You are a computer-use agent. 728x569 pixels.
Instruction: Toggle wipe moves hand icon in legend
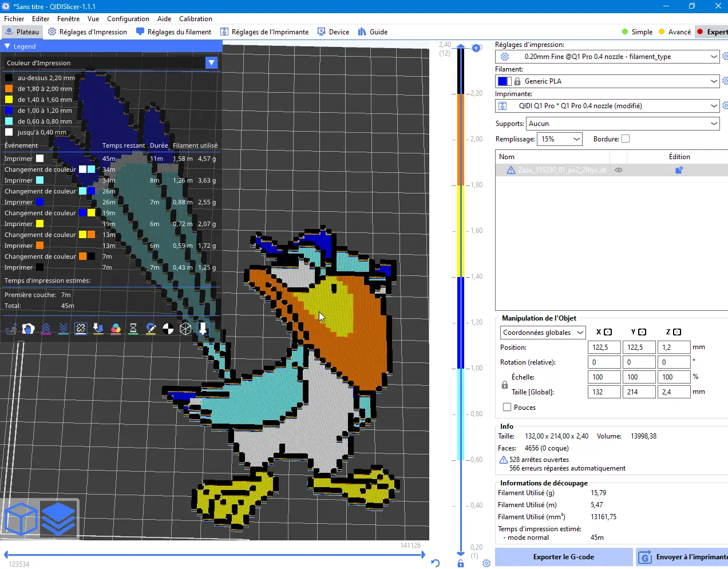coord(28,329)
